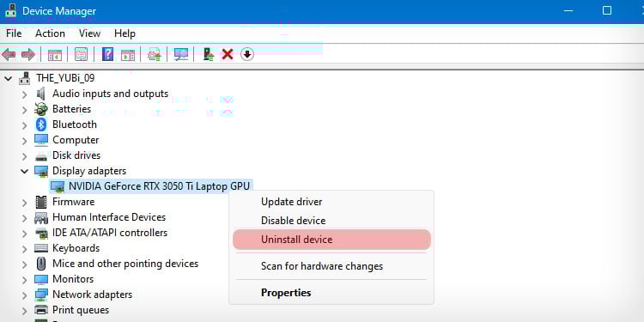
Task: Click the speaker icon for Audio inputs
Action: (40, 94)
